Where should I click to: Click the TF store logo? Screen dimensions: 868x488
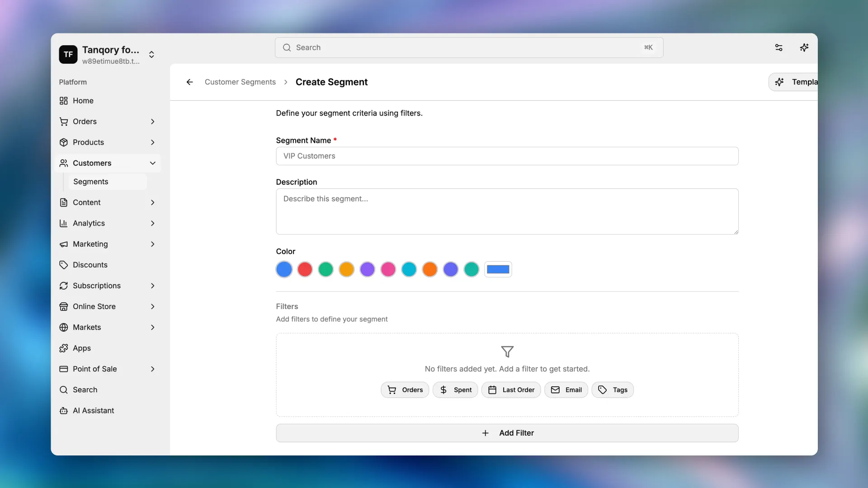pyautogui.click(x=68, y=55)
